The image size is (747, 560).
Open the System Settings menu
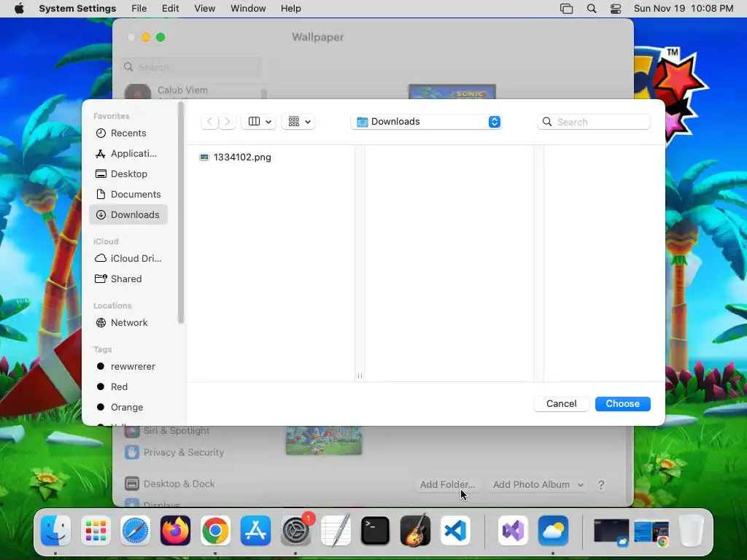click(x=77, y=9)
